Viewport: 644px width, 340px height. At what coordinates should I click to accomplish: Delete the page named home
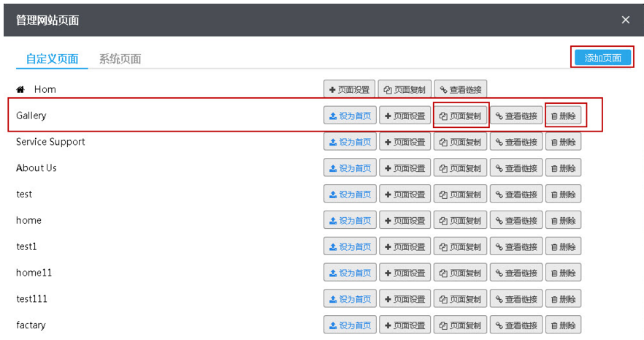pyautogui.click(x=563, y=221)
